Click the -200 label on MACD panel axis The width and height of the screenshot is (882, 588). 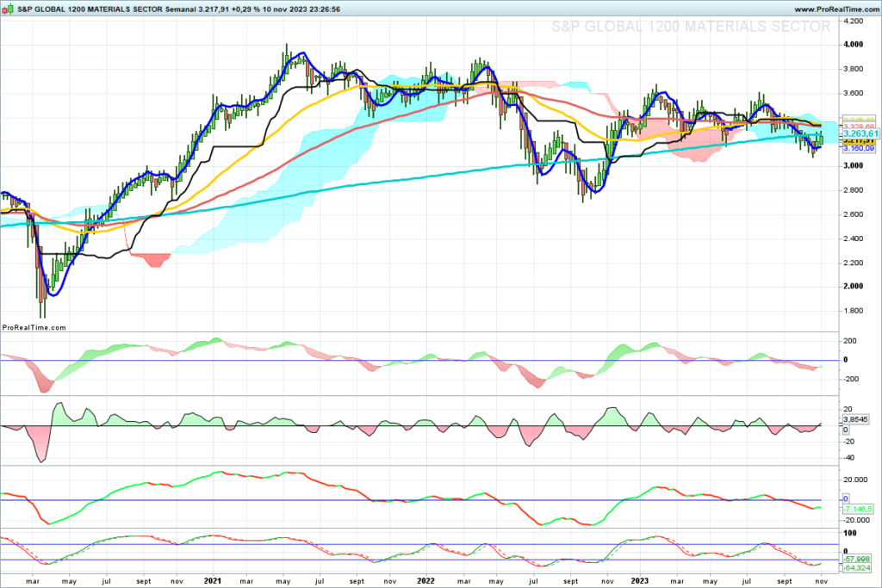coord(849,379)
